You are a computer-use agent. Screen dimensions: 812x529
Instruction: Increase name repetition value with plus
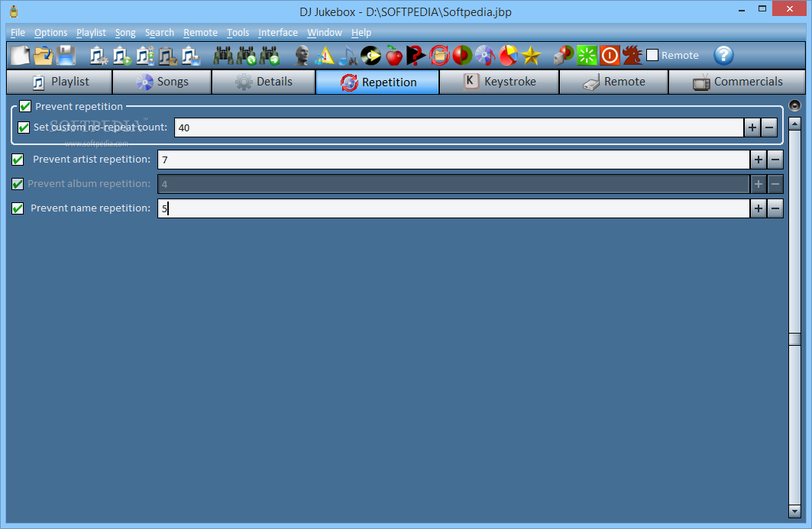(x=759, y=208)
